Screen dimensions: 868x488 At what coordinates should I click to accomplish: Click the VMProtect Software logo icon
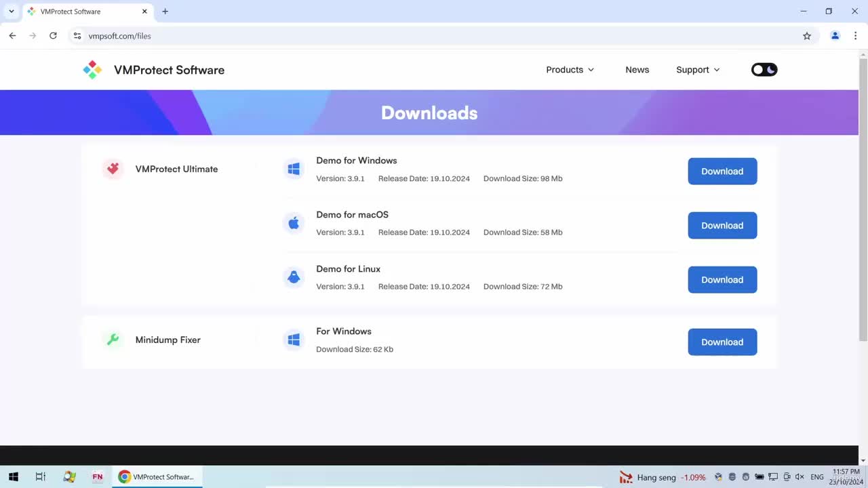(92, 70)
